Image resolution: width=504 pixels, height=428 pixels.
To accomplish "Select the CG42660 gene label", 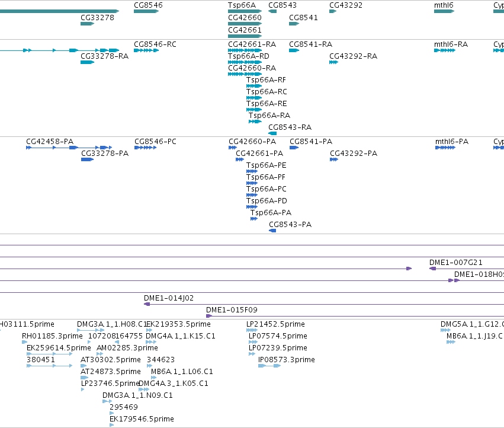I will tap(245, 17).
